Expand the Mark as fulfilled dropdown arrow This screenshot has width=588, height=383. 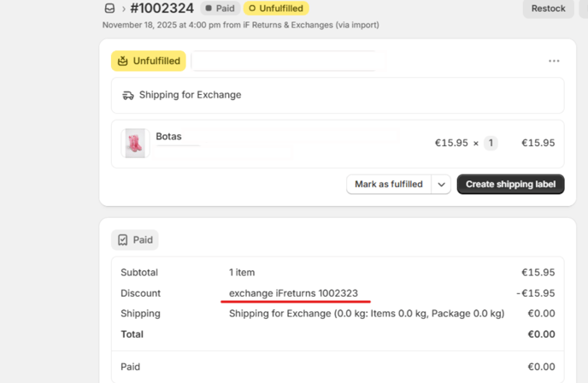click(441, 184)
